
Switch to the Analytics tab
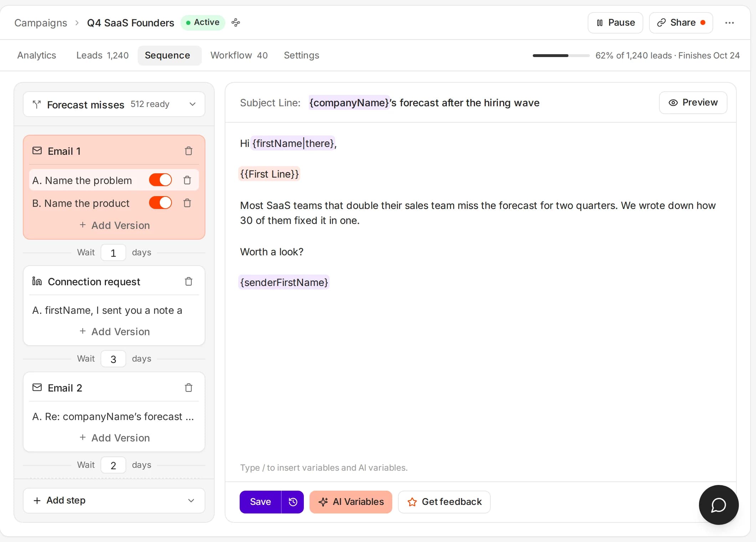coord(37,55)
